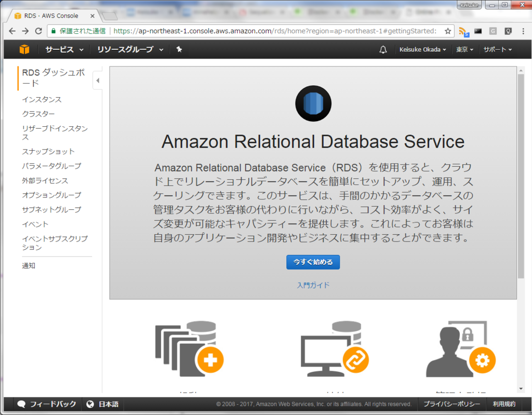Open リザーブドインスタンス in sidebar
The width and height of the screenshot is (532, 415).
55,132
